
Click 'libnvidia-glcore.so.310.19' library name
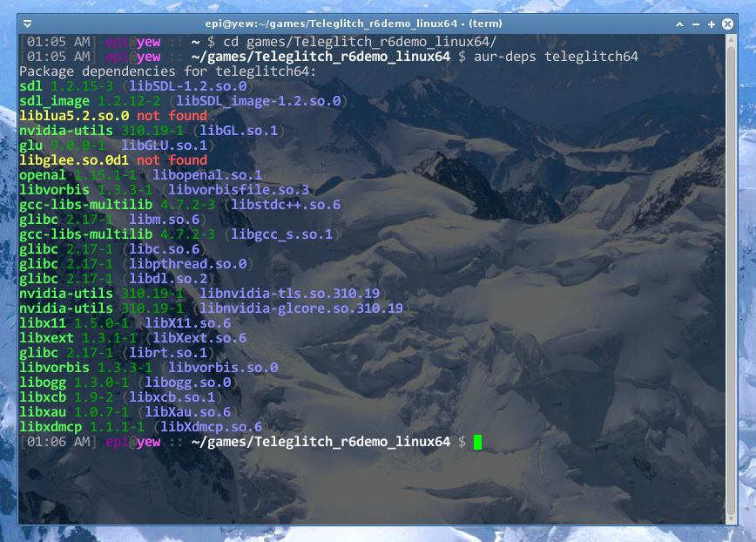(x=301, y=308)
